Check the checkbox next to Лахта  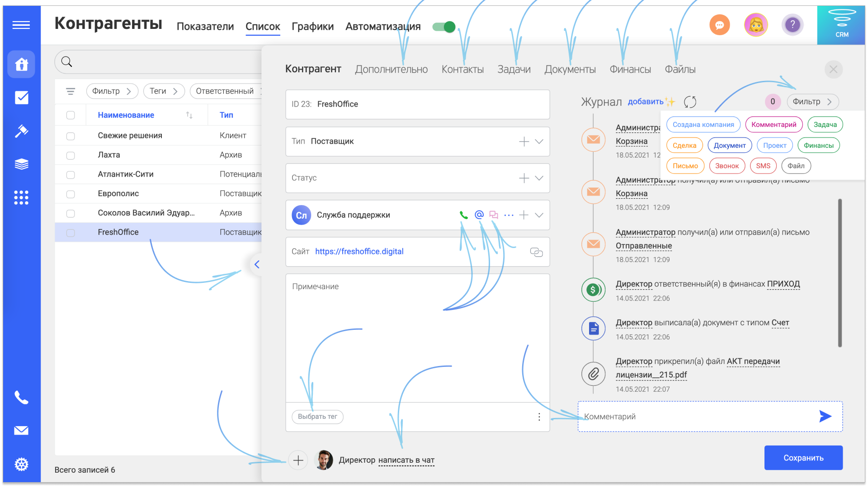tap(71, 155)
